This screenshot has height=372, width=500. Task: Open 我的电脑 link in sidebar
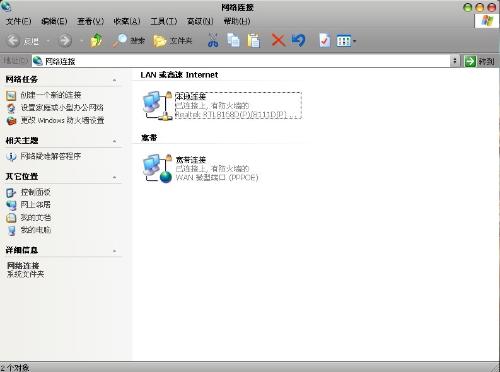click(36, 230)
